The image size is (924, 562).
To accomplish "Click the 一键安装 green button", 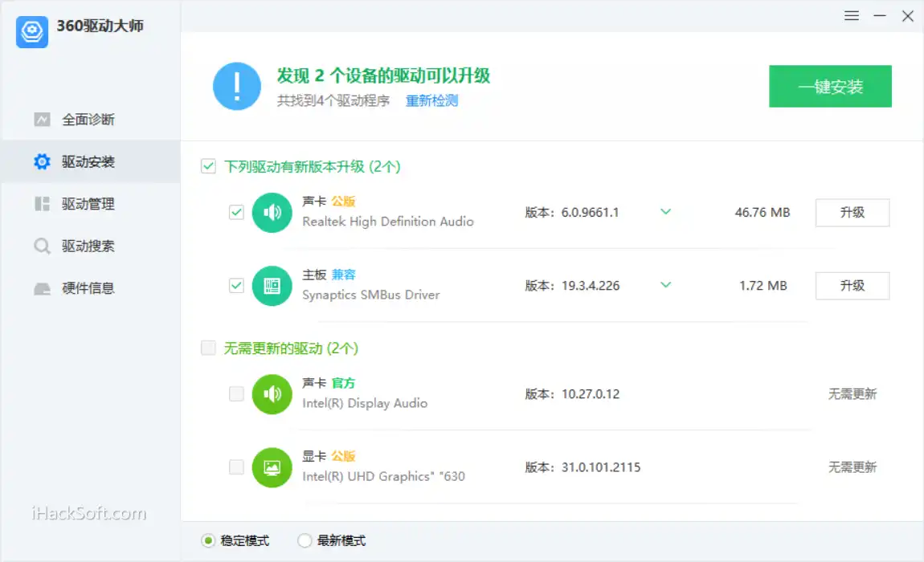I will click(830, 87).
